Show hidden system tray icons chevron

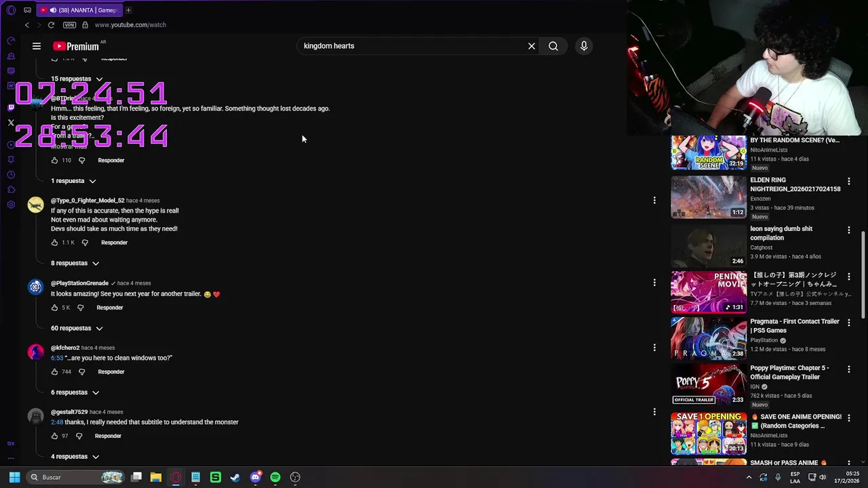750,477
